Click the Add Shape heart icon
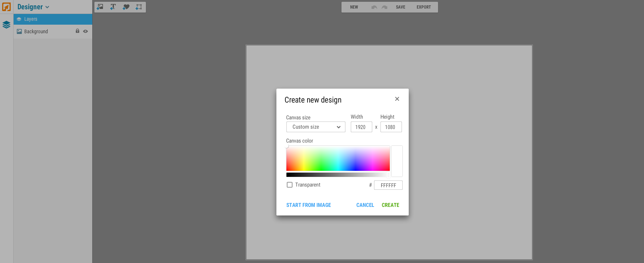The width and height of the screenshot is (644, 263). pos(126,7)
